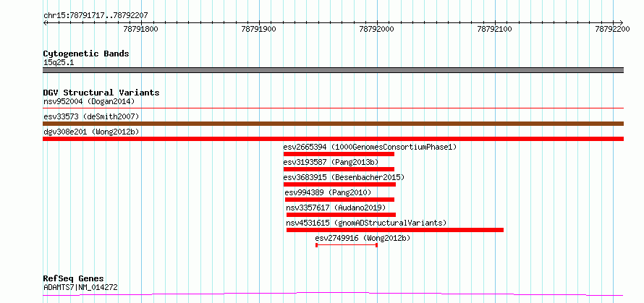Click the 15q25.1 band label

pyautogui.click(x=59, y=63)
